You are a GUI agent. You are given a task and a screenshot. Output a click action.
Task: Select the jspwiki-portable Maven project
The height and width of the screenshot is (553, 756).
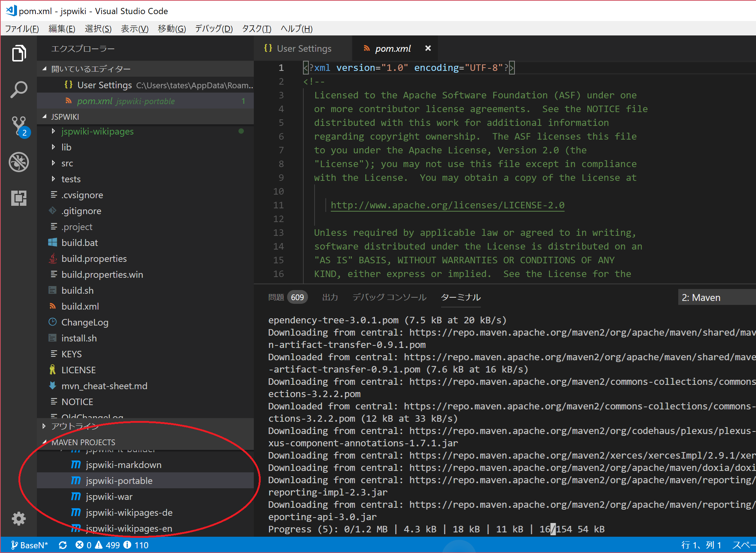coord(145,481)
